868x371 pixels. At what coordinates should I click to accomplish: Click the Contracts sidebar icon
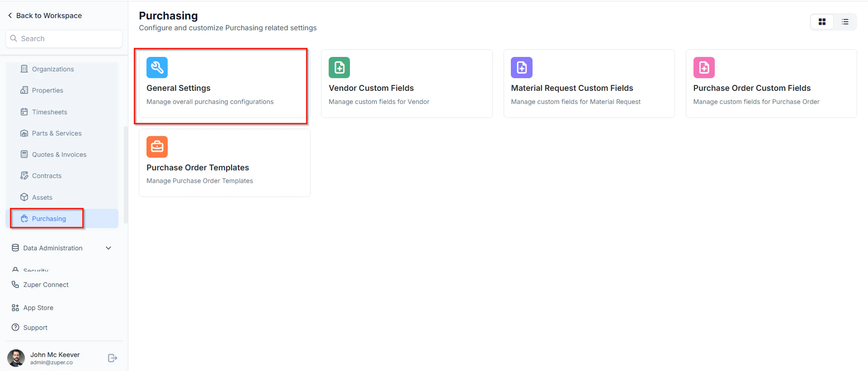point(24,175)
